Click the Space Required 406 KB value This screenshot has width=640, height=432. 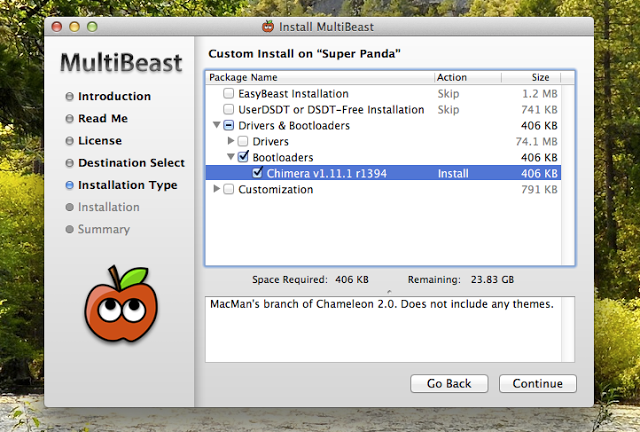point(352,280)
